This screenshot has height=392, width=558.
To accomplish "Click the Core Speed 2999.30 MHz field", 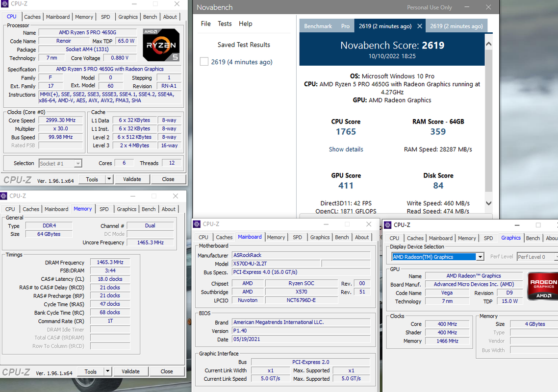I will 60,120.
